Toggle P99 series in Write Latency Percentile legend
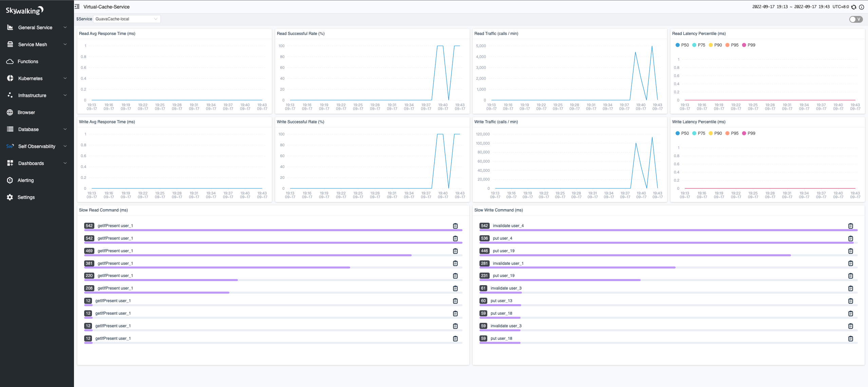The image size is (868, 387). click(749, 133)
